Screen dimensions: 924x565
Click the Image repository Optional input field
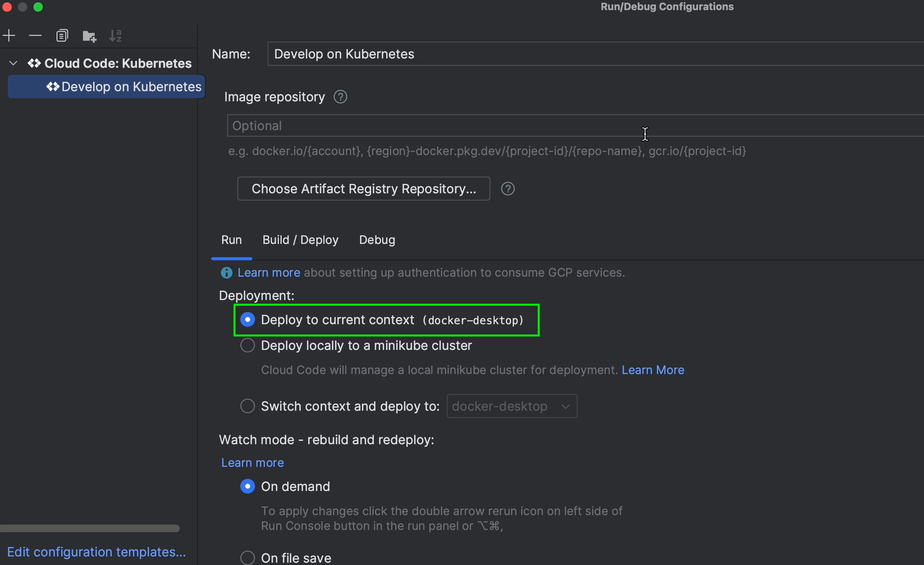(x=428, y=125)
